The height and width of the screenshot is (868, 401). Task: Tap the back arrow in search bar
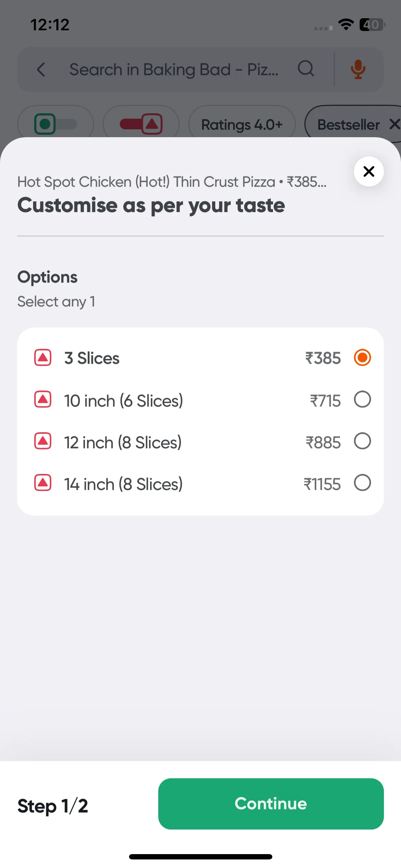pyautogui.click(x=41, y=69)
